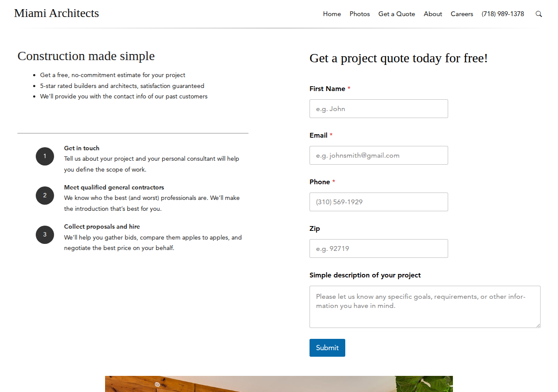The width and height of the screenshot is (558, 392).
Task: Click the 'Construction made simple' heading
Action: (86, 56)
